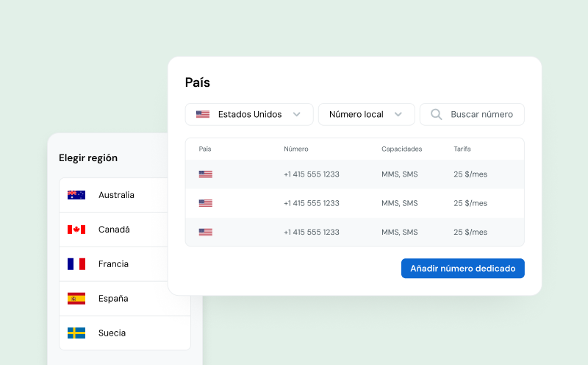Click the Número column header
This screenshot has height=365, width=588.
[296, 149]
